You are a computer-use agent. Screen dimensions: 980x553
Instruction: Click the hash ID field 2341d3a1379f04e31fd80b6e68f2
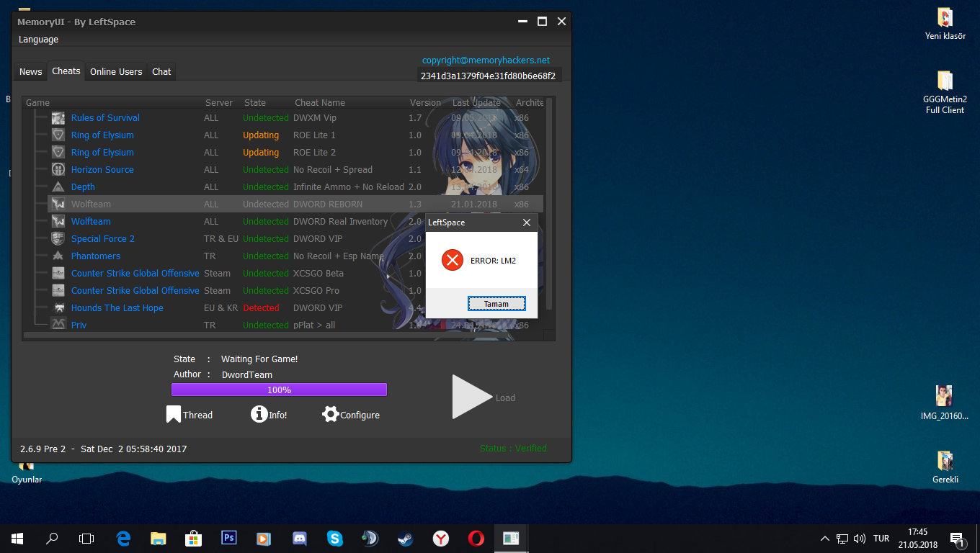[489, 76]
